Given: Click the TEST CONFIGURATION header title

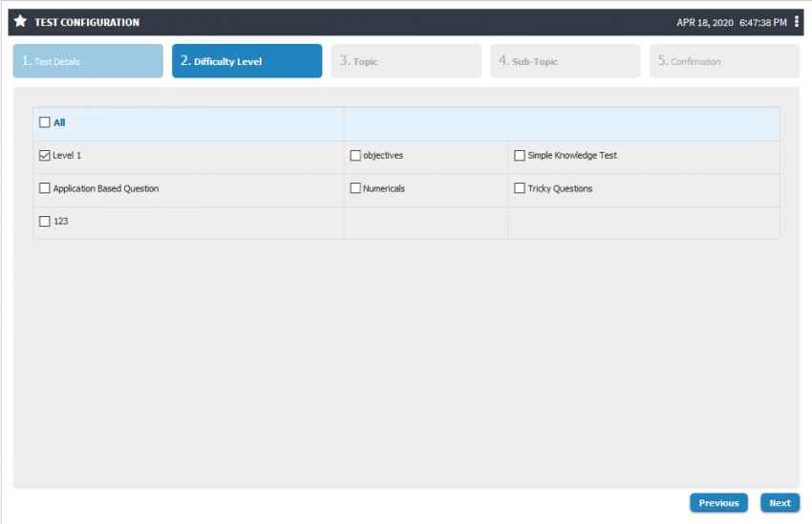Looking at the screenshot, I should point(87,22).
